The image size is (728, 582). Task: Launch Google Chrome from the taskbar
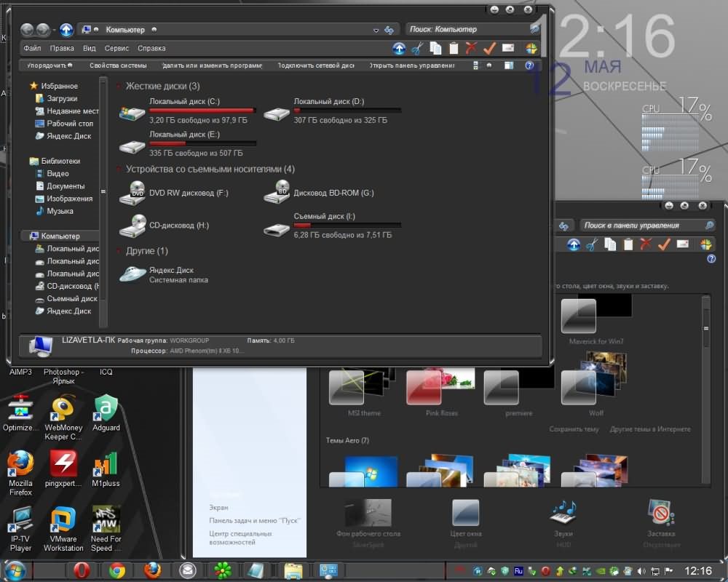click(116, 570)
